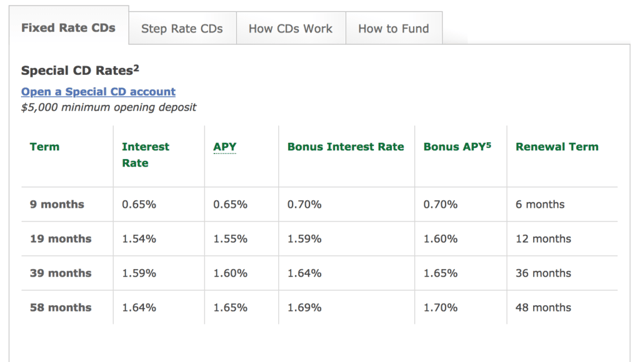Image resolution: width=640 pixels, height=362 pixels.
Task: Click the 1.64% bonus interest rate for 39 months
Action: tap(304, 273)
